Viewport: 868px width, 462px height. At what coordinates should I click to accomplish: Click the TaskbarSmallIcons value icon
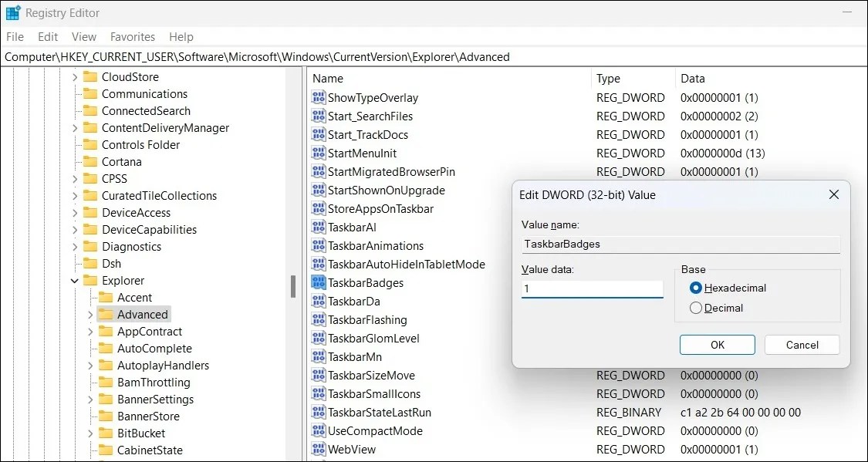319,394
